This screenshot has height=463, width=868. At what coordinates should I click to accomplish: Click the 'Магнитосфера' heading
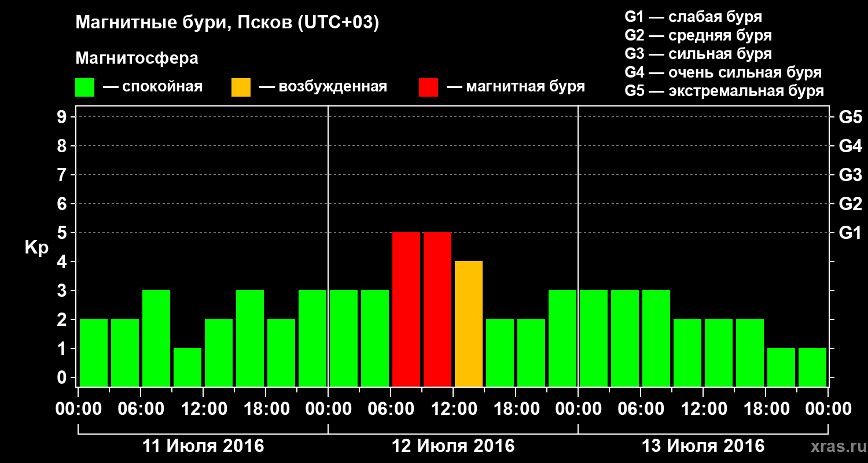tap(137, 58)
